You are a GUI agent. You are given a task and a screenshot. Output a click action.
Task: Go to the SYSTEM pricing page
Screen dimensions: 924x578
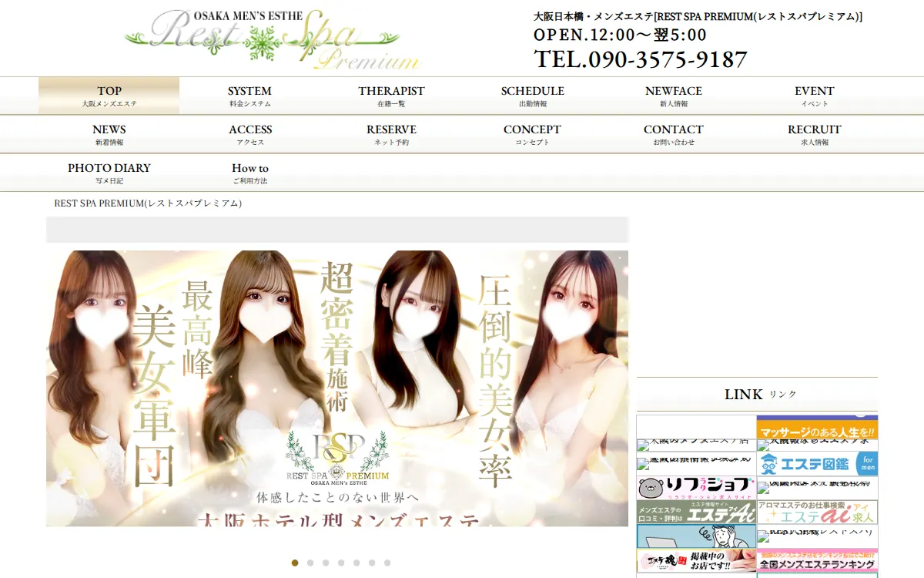249,96
